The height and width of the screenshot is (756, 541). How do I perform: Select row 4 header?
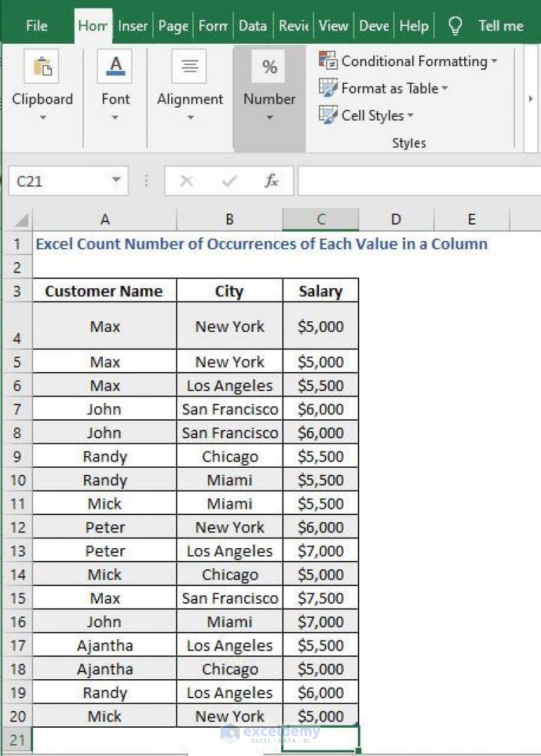tap(17, 326)
